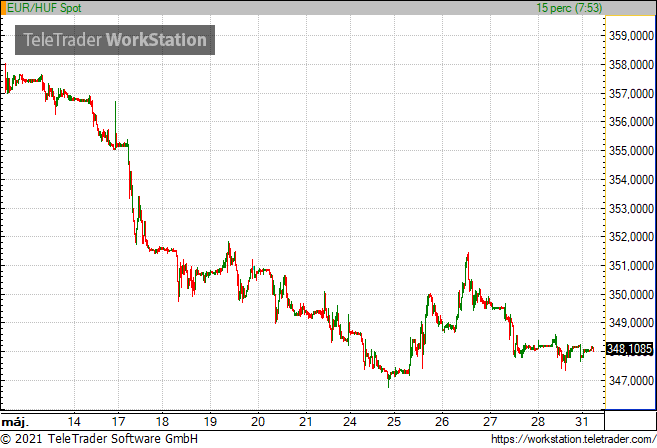Click the date label 24 on time axis
This screenshot has width=657, height=448.
[x=350, y=422]
